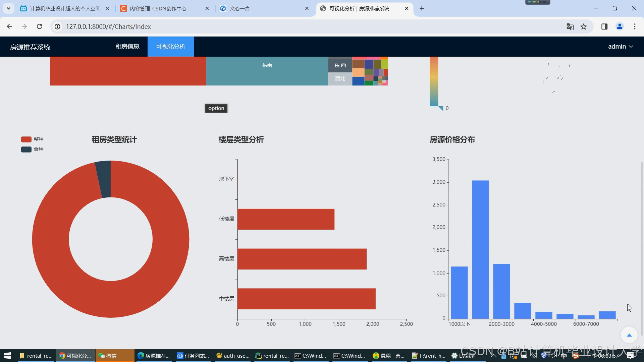The image size is (644, 362).
Task: Bookmark this page with star icon
Action: (x=584, y=26)
